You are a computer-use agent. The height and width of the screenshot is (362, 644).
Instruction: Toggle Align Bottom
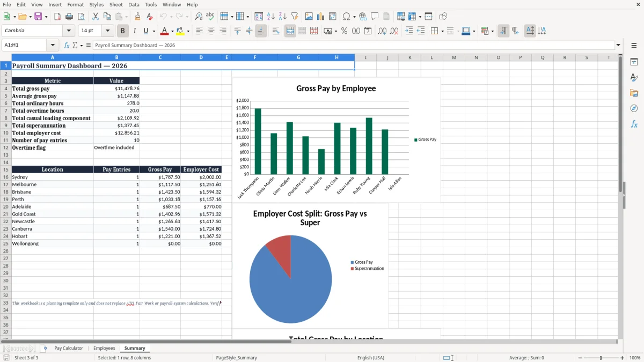[261, 31]
